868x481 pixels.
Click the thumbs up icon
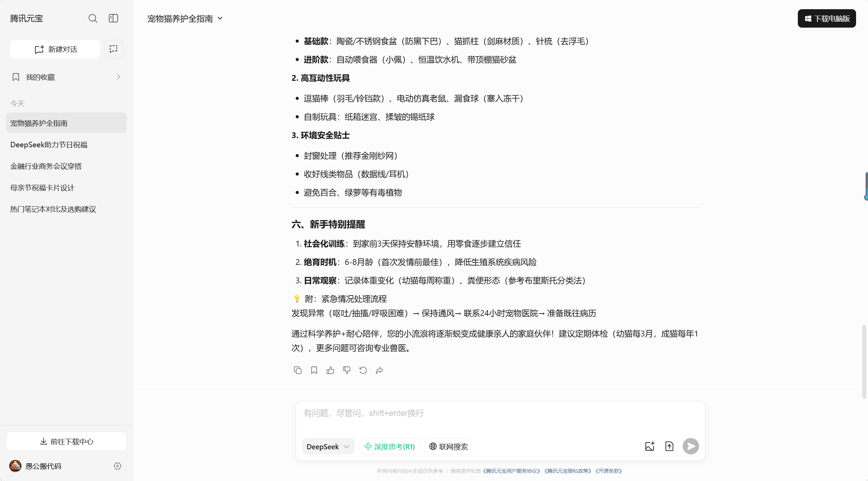[330, 370]
